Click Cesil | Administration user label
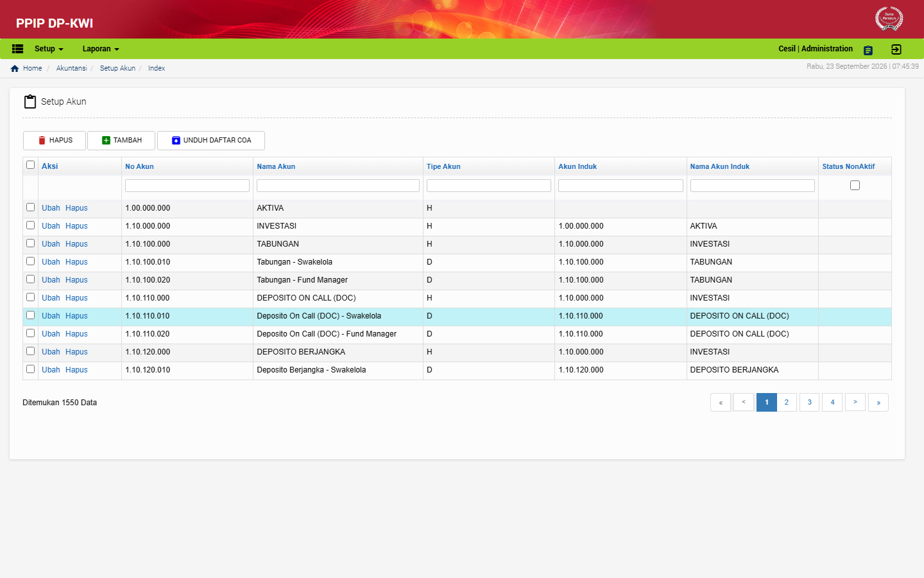Screen dimensions: 924x578 tap(816, 49)
